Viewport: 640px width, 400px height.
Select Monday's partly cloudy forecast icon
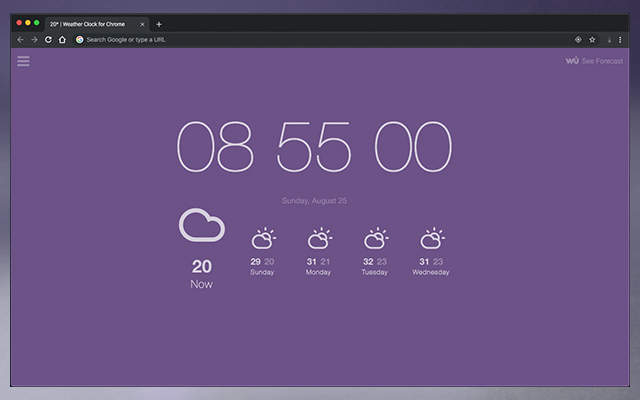click(x=319, y=239)
